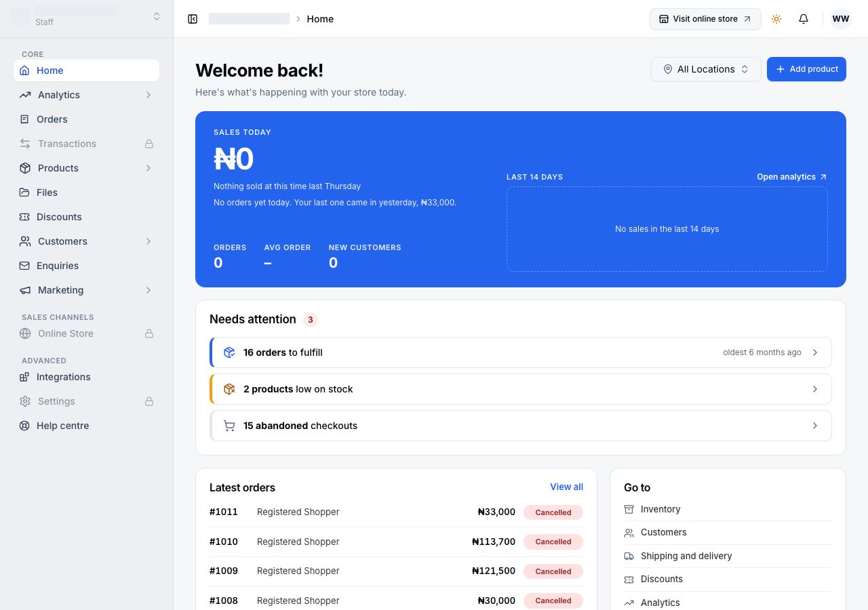Toggle the sidebar collapse icon
Image resolution: width=868 pixels, height=610 pixels.
(193, 19)
